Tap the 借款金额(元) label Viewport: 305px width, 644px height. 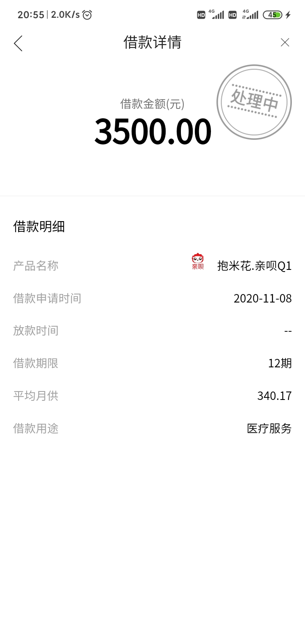coord(152,104)
